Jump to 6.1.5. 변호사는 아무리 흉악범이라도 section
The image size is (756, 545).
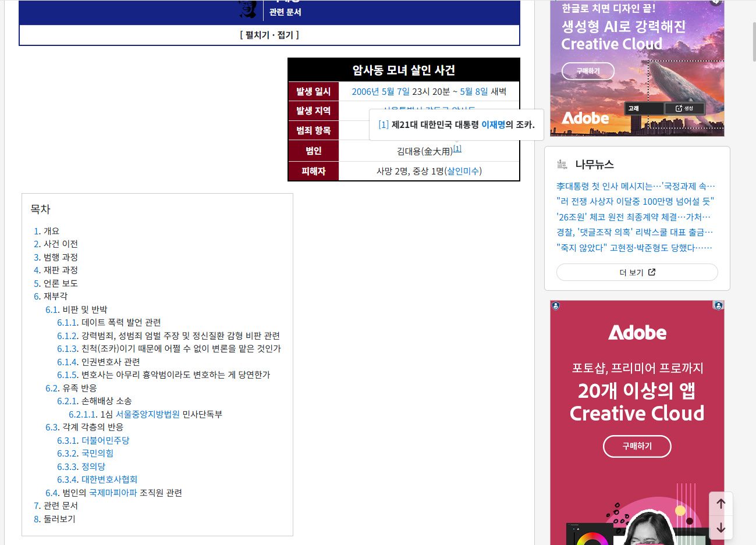164,375
